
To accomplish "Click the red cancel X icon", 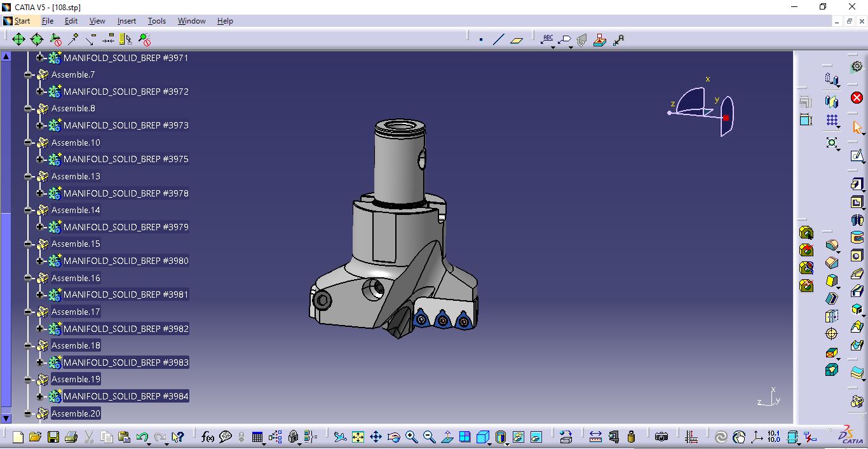I will pyautogui.click(x=857, y=97).
